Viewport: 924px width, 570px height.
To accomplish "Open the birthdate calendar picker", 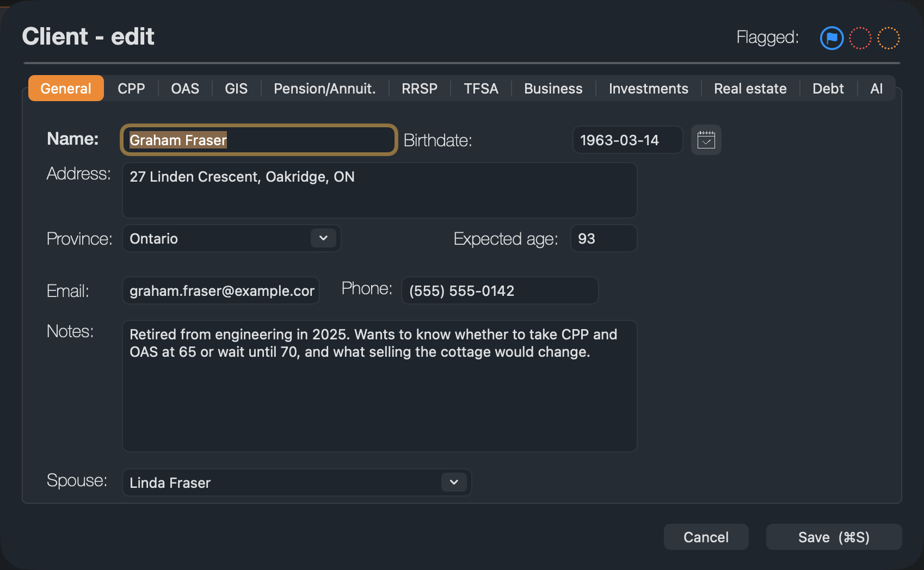I will point(706,140).
